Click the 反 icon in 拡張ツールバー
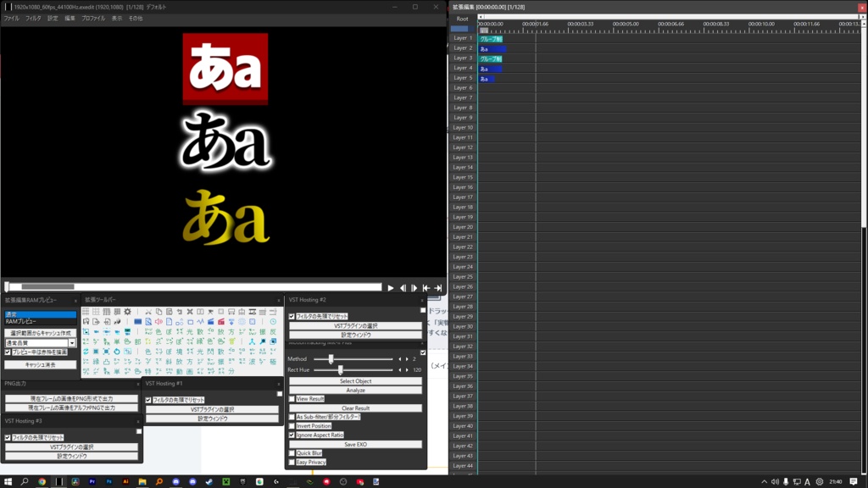This screenshot has height=488, width=868. click(x=273, y=332)
